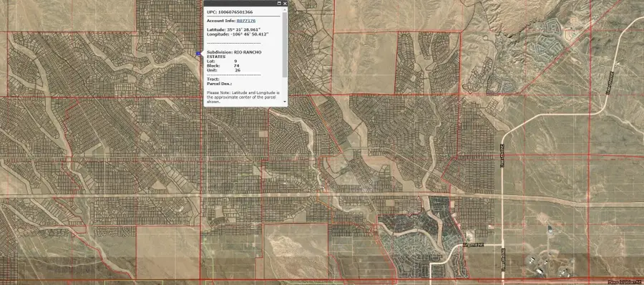Click the Please Note disclaimer text
The width and height of the screenshot is (644, 285).
click(x=243, y=97)
